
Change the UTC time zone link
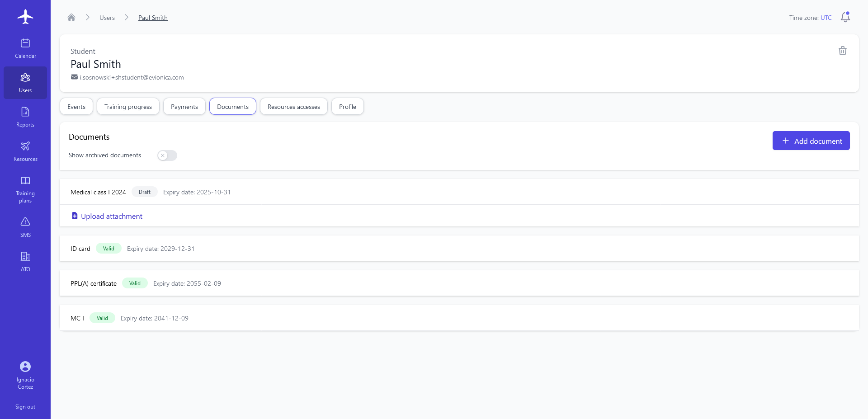[x=826, y=18]
